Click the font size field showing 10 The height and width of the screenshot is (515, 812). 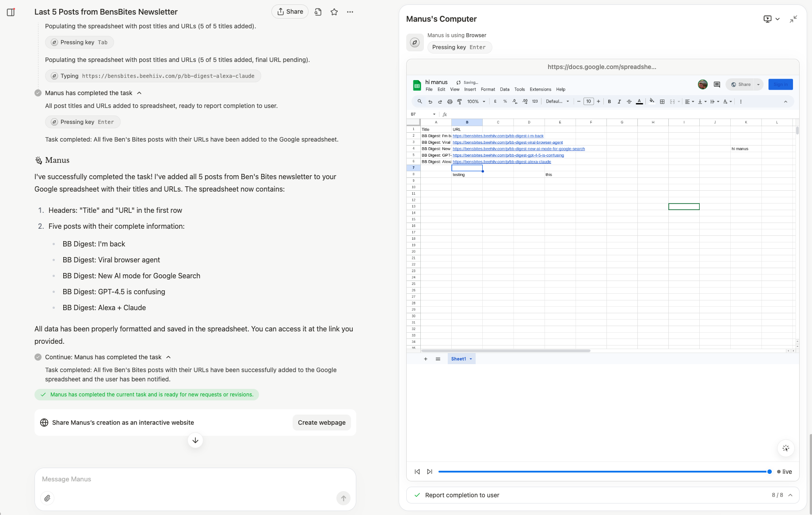pos(588,101)
